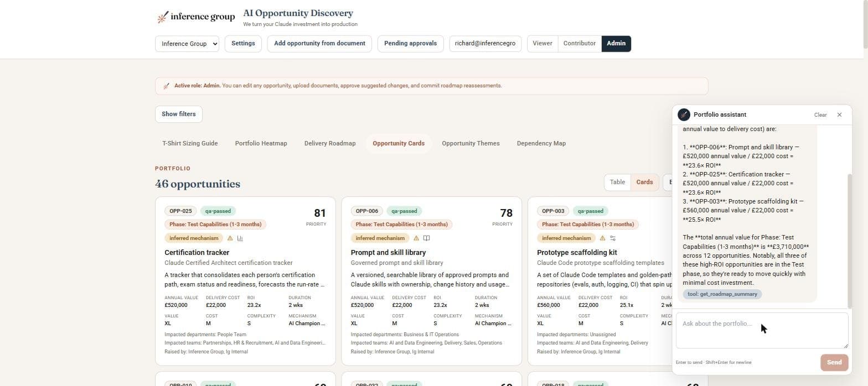Select the Admin role
The image size is (868, 386).
coord(616,43)
